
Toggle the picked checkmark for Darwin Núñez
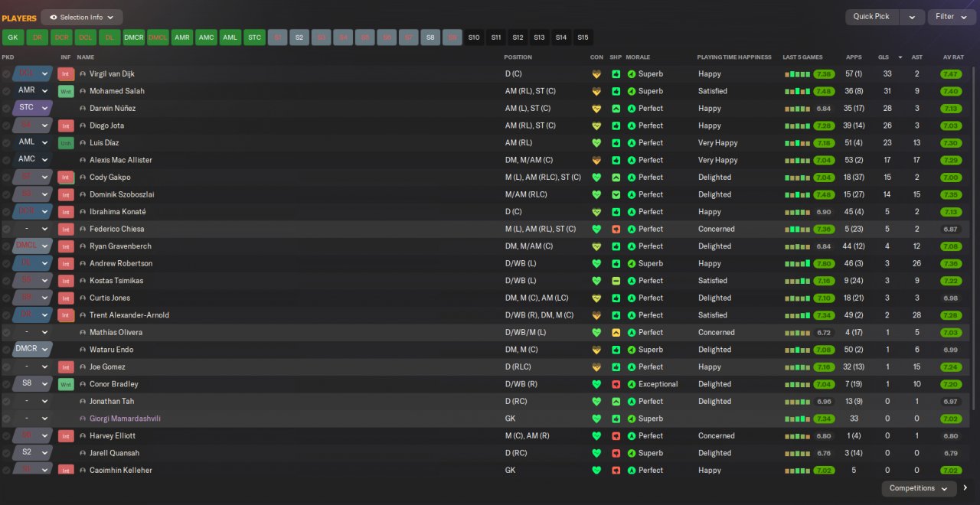[x=6, y=109]
